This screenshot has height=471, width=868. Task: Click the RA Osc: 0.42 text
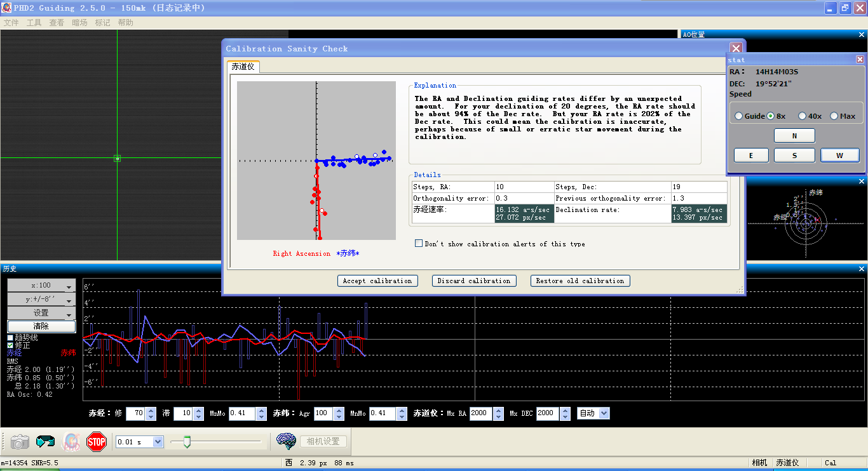[x=29, y=394]
